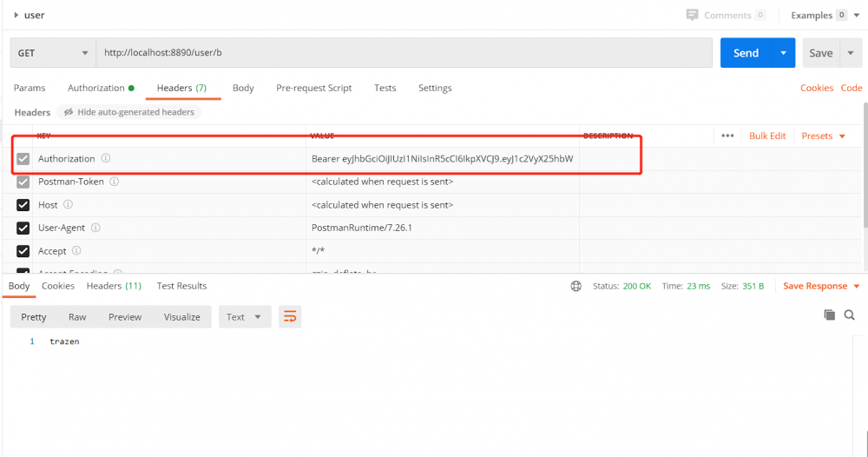Open the Pre-request Script tab
This screenshot has height=457, width=868.
[314, 88]
